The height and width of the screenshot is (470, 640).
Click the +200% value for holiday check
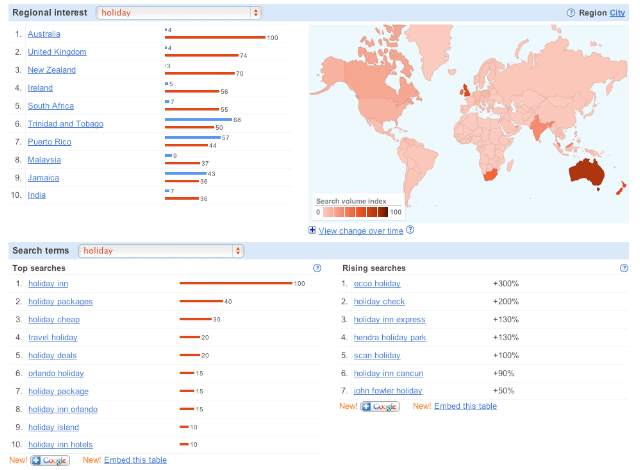point(506,302)
